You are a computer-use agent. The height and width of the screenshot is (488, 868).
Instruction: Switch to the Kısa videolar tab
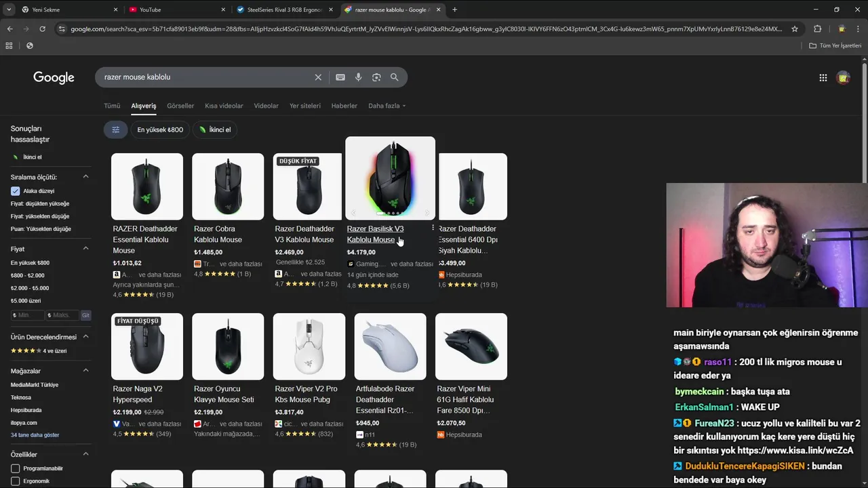(x=224, y=106)
